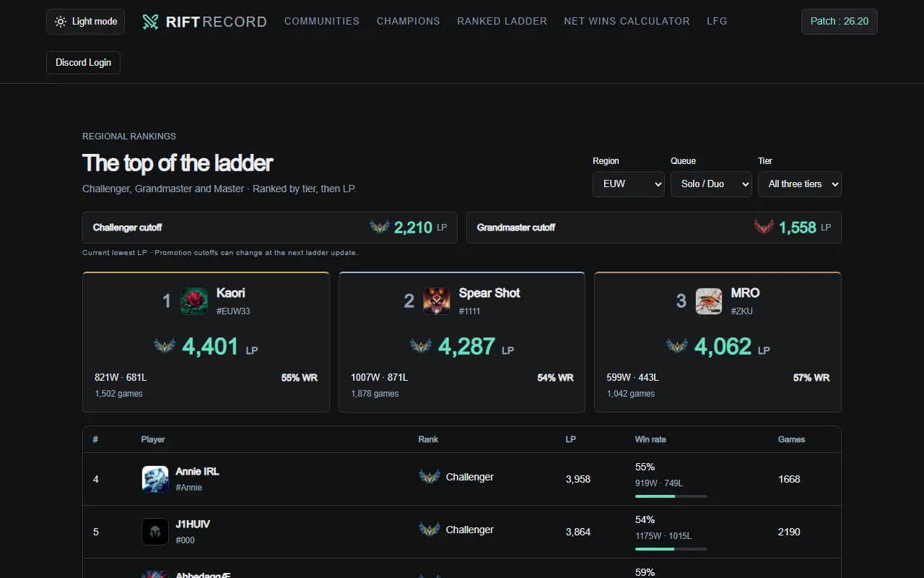Expand the Tier dropdown showing All three tiers
The width and height of the screenshot is (924, 578).
tap(800, 184)
